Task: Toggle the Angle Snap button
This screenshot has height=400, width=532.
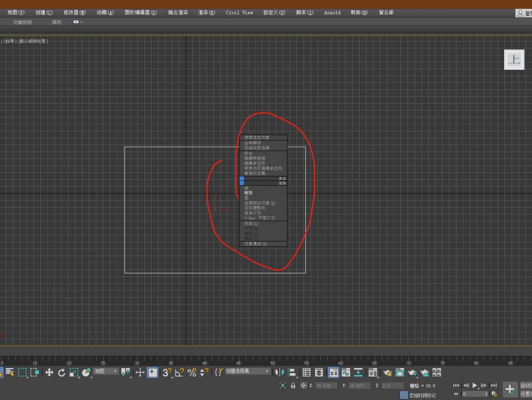Action: click(x=179, y=372)
